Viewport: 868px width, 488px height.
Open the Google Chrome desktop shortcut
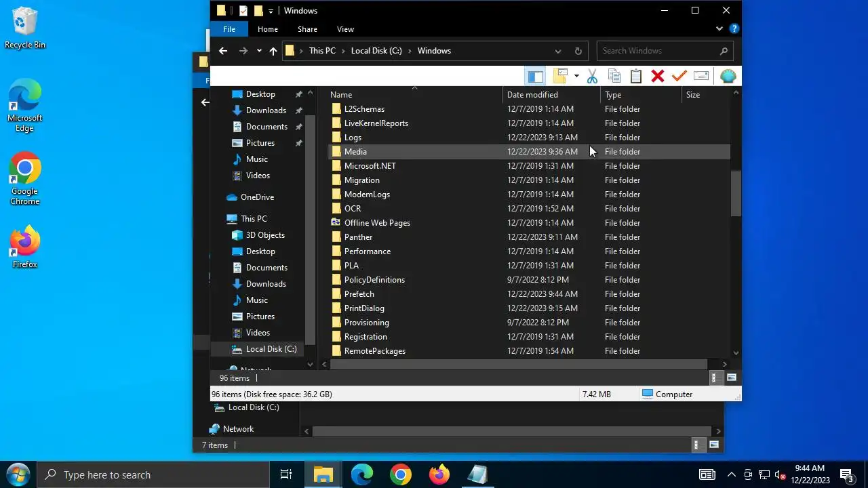pos(24,179)
